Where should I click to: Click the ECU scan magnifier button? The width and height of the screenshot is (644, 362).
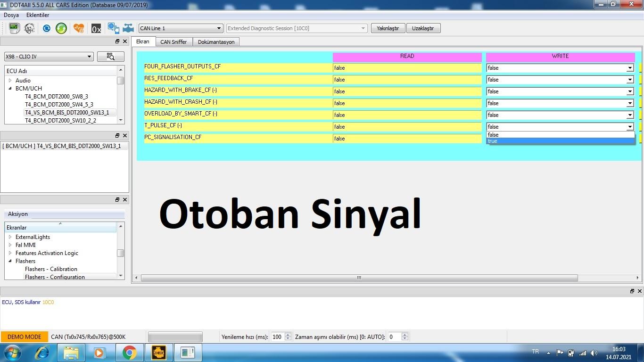[111, 57]
